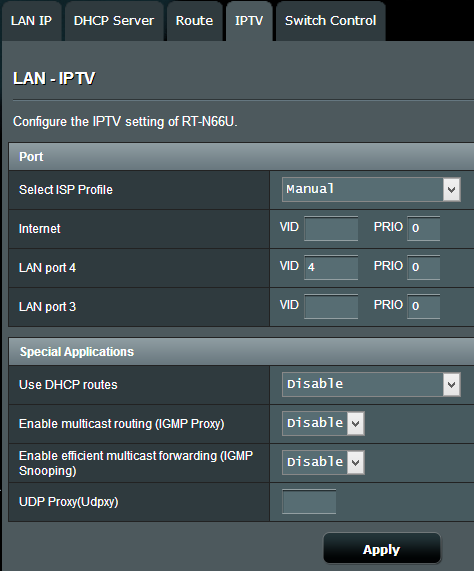The image size is (474, 571).
Task: Open the Use DHCP routes dropdown
Action: point(371,384)
